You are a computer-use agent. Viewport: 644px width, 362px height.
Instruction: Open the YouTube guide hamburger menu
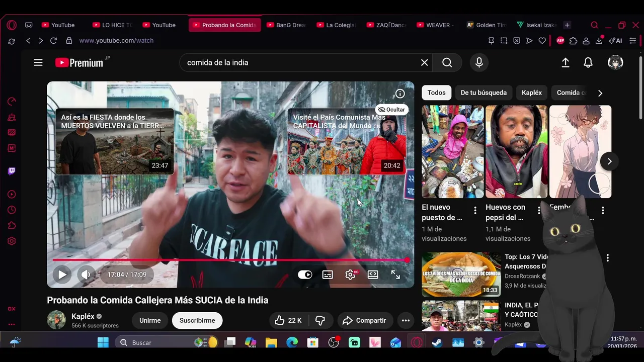click(x=38, y=63)
